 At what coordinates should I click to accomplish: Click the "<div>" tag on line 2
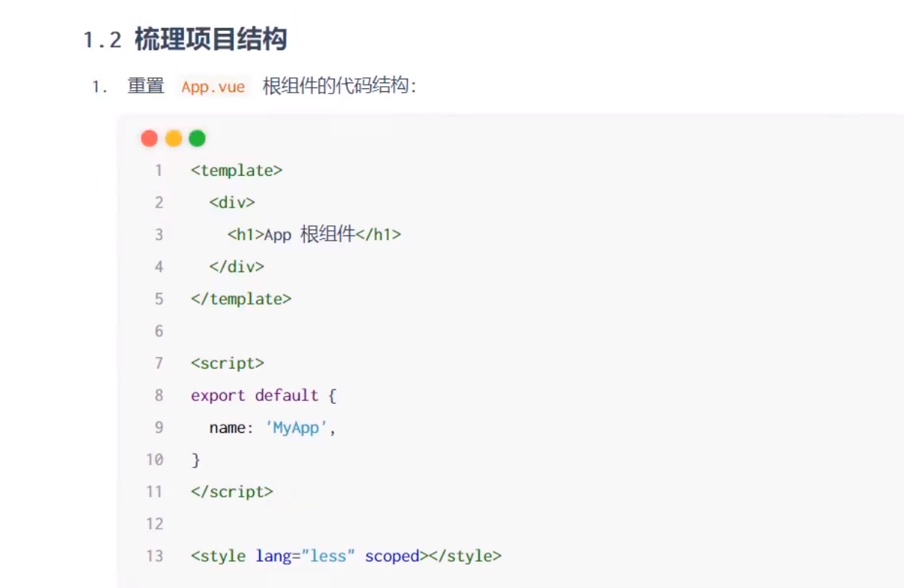(x=232, y=202)
